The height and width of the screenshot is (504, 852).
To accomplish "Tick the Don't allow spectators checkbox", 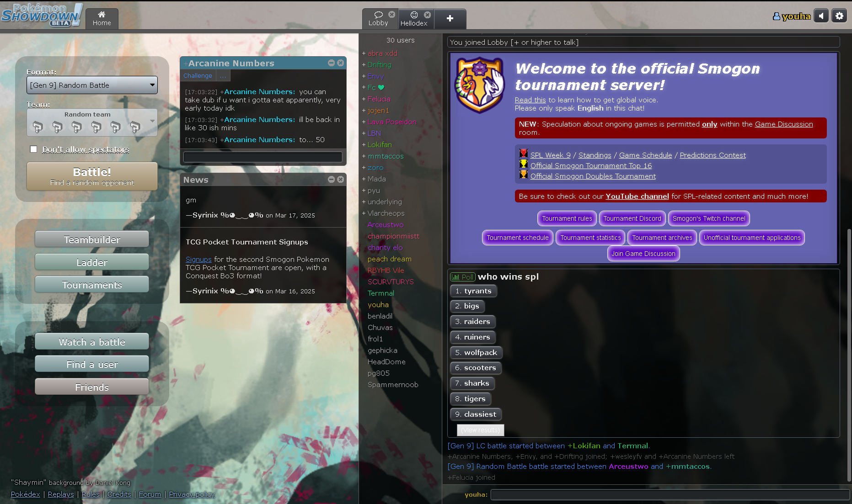I will click(x=33, y=149).
